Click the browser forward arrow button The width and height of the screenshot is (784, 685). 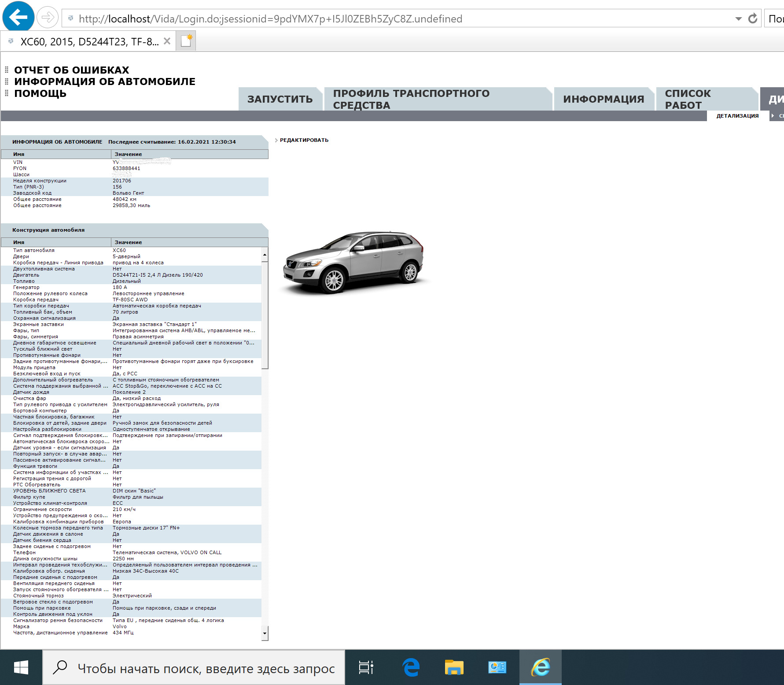(48, 18)
